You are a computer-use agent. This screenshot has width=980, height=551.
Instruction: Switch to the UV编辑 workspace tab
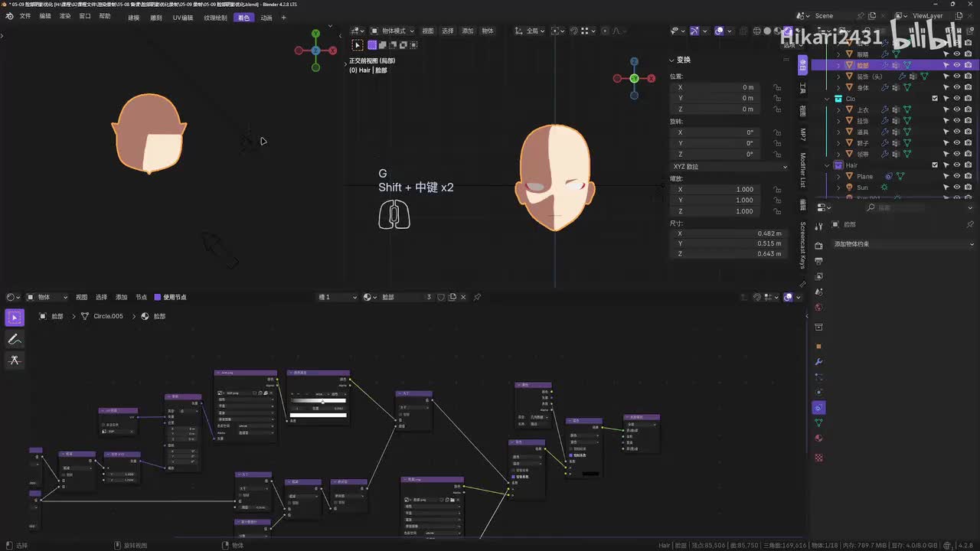183,18
